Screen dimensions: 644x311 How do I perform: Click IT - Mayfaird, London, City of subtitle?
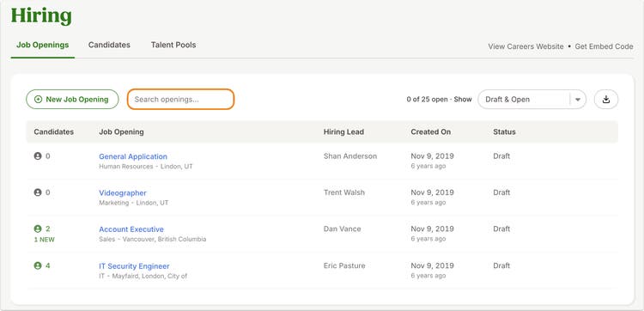(x=143, y=276)
